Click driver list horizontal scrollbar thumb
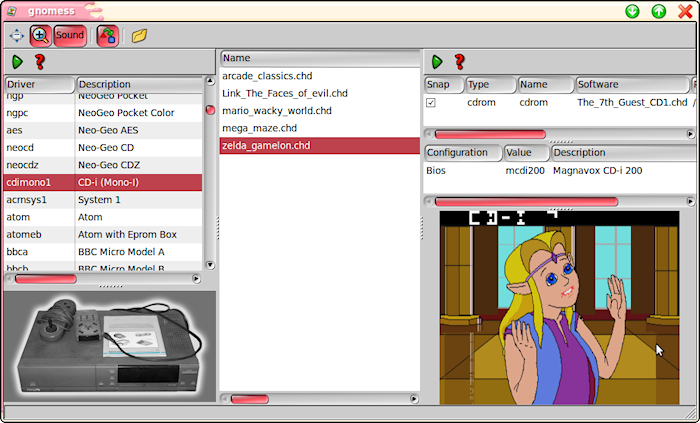The width and height of the screenshot is (700, 423). pos(46,279)
